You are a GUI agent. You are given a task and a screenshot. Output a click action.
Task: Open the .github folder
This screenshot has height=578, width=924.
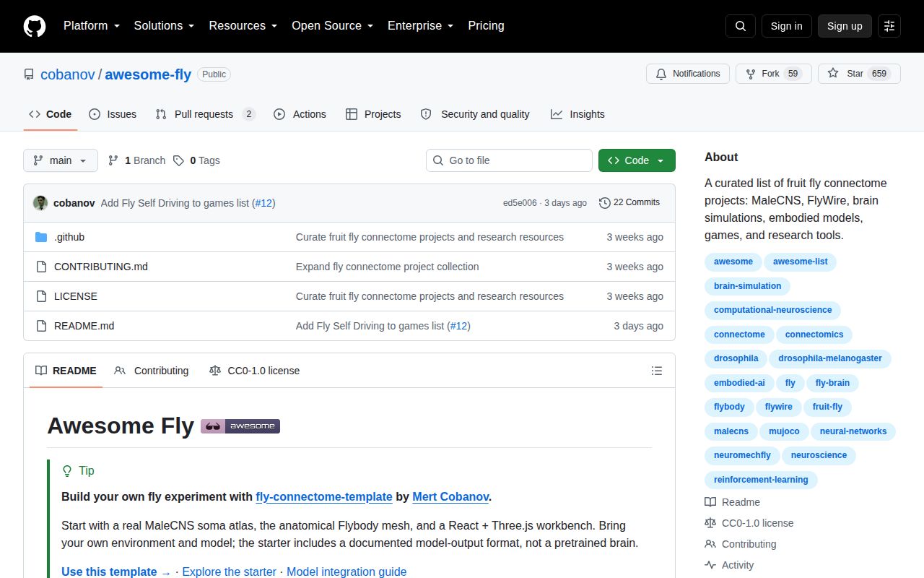[69, 237]
